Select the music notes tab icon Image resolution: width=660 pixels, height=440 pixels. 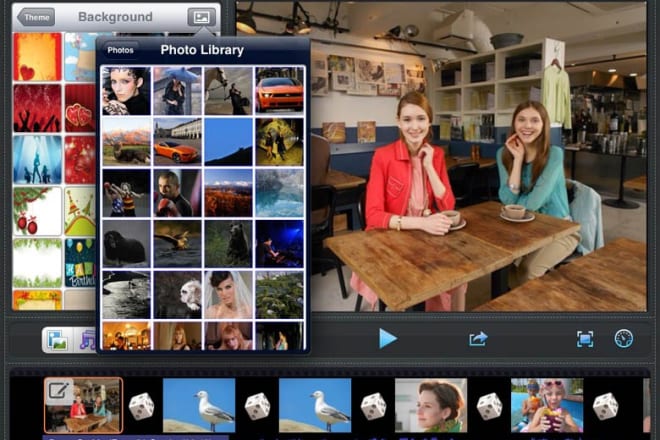87,340
